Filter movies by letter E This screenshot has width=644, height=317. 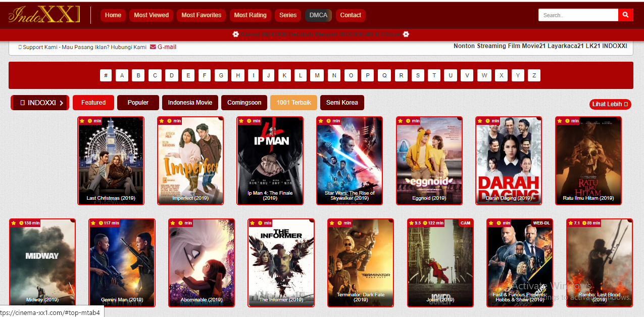188,76
